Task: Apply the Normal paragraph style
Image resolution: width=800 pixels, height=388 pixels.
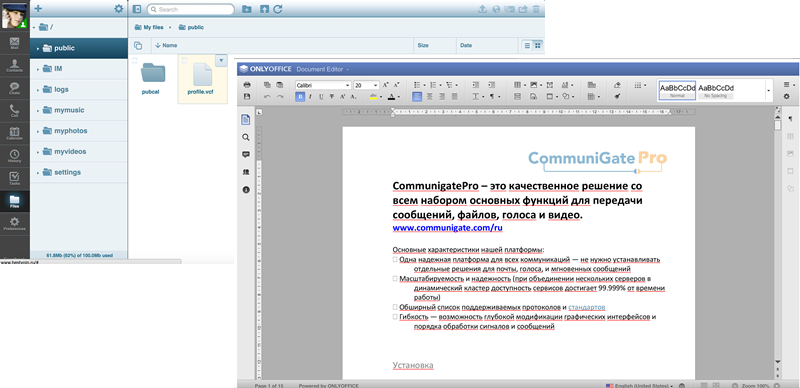Action: click(677, 90)
